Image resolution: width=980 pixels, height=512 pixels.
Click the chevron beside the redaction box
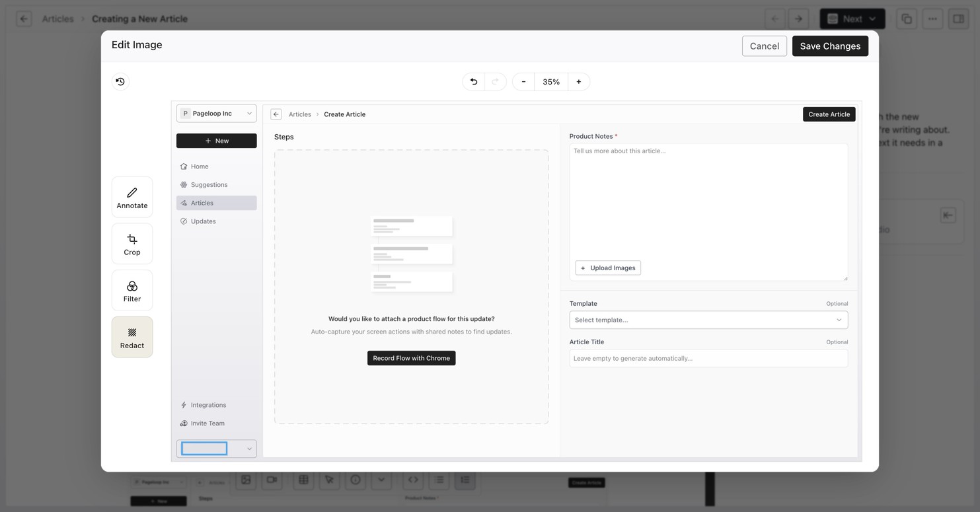tap(249, 449)
